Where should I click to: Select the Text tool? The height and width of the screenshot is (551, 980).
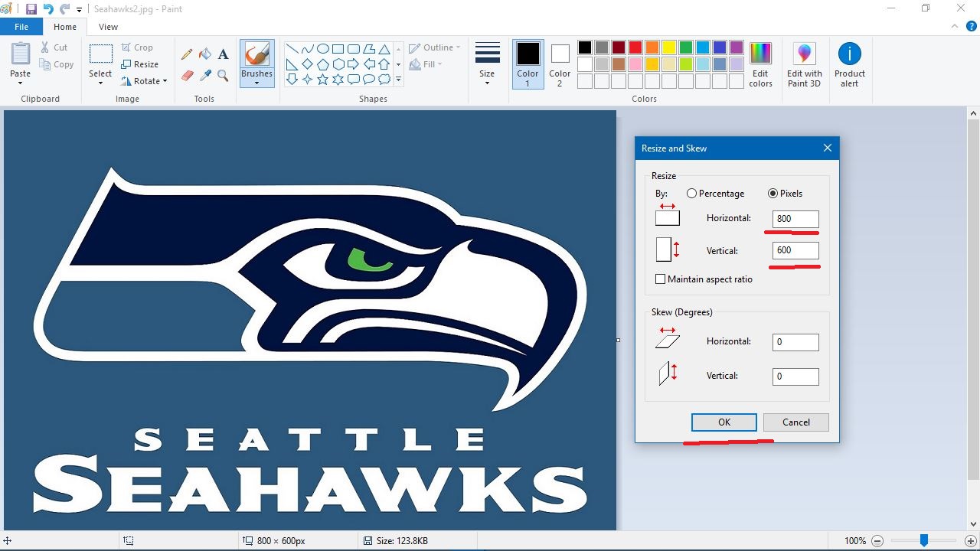click(x=223, y=54)
